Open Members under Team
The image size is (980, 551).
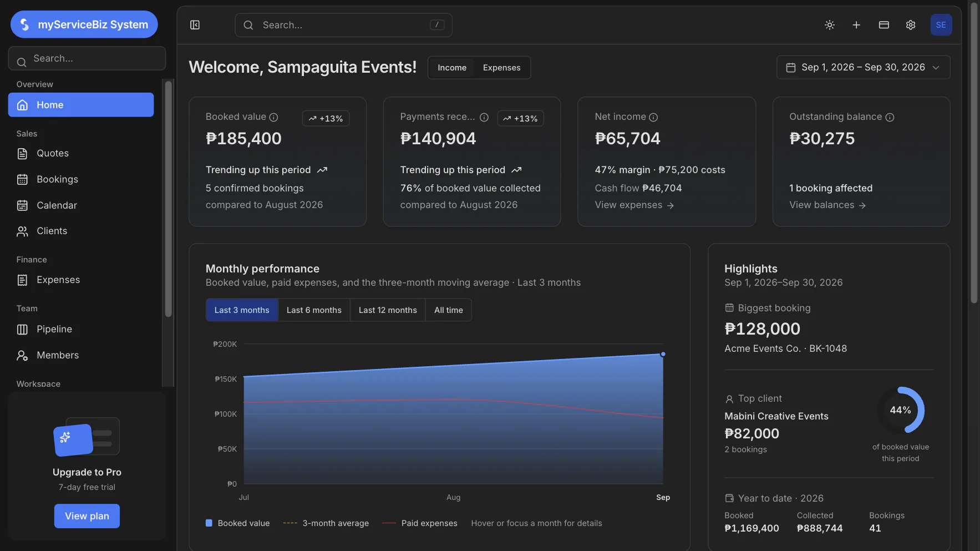click(x=81, y=355)
